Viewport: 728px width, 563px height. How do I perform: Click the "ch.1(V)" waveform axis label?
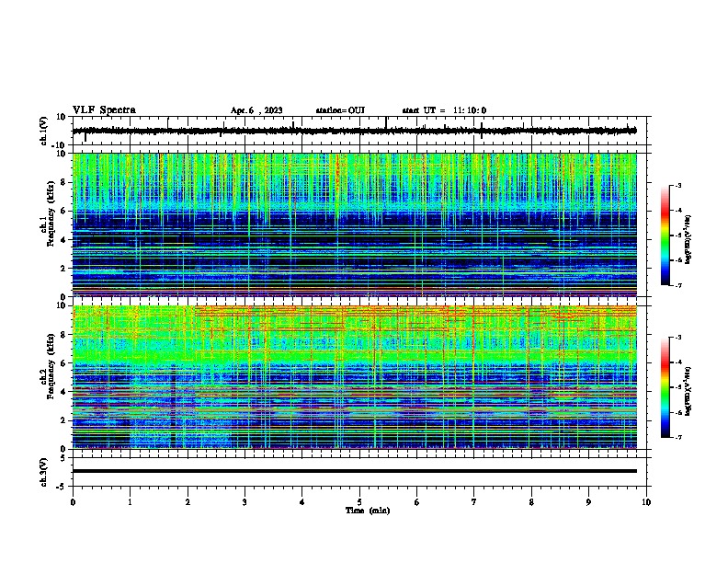coord(43,131)
